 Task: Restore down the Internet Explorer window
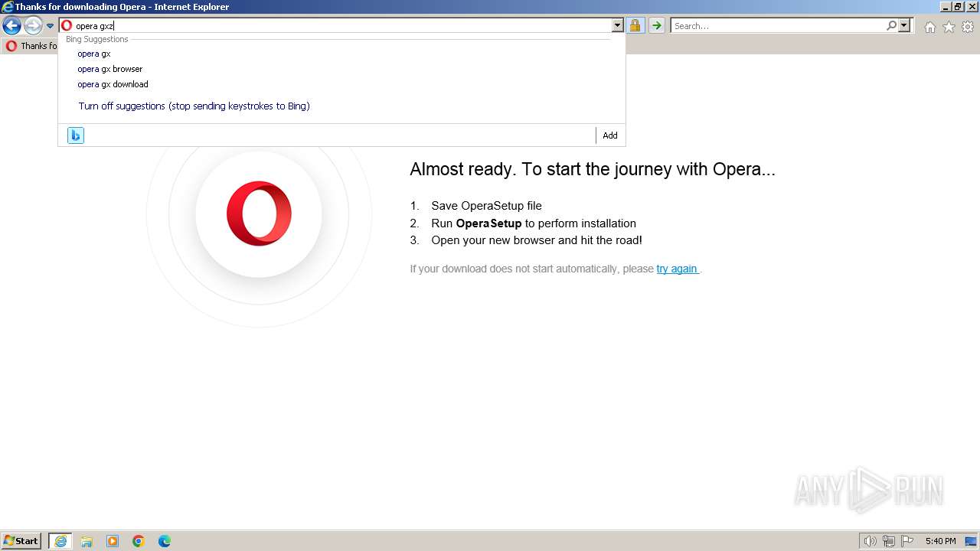[959, 7]
